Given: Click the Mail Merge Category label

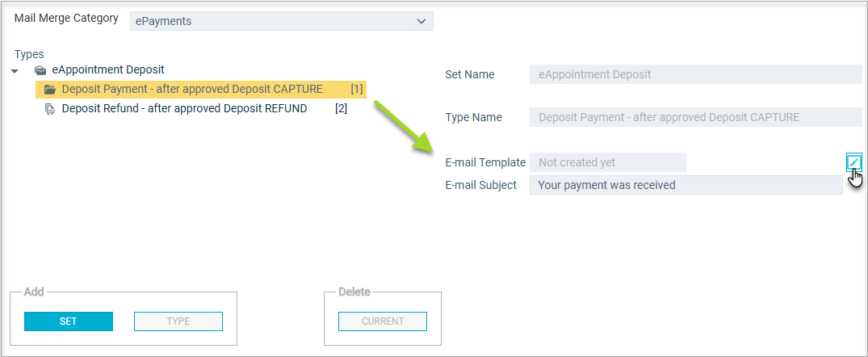Looking at the screenshot, I should pyautogui.click(x=66, y=18).
